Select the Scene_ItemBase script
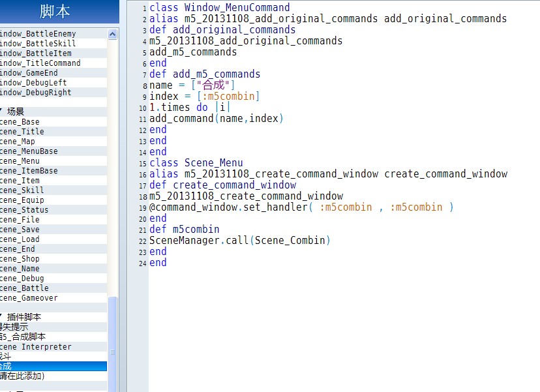 [53, 171]
